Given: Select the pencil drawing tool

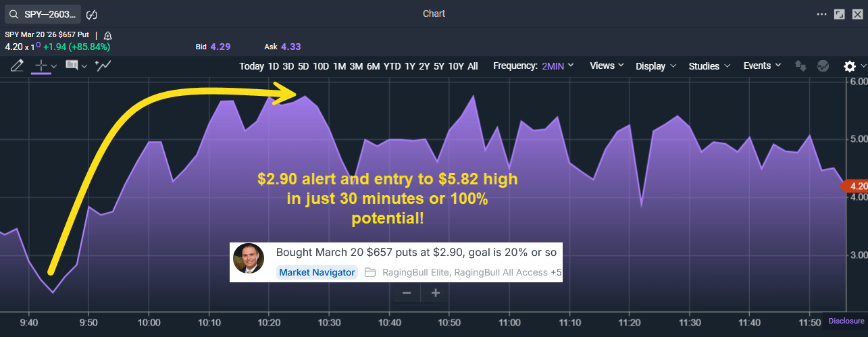Looking at the screenshot, I should tap(17, 66).
